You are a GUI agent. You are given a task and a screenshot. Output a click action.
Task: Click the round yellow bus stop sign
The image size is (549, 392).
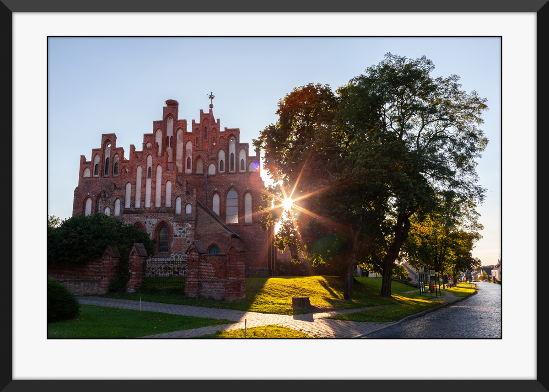tap(432, 273)
